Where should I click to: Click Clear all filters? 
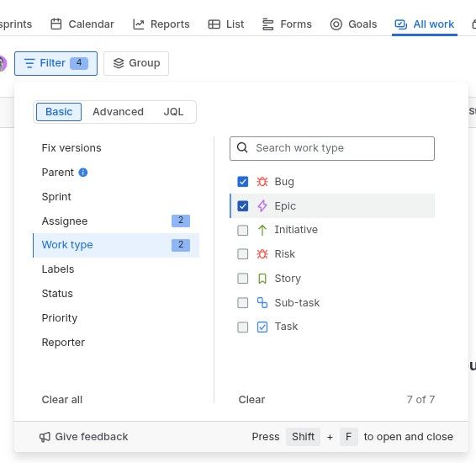62,400
